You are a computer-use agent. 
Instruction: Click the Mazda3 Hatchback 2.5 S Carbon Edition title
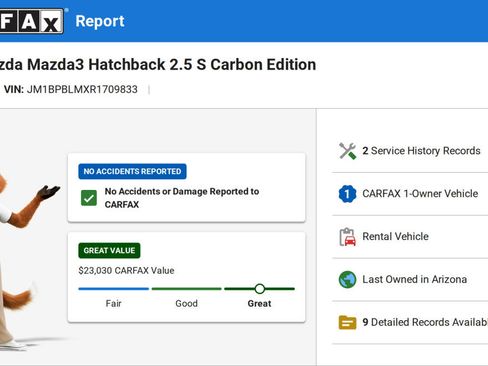[x=158, y=65]
